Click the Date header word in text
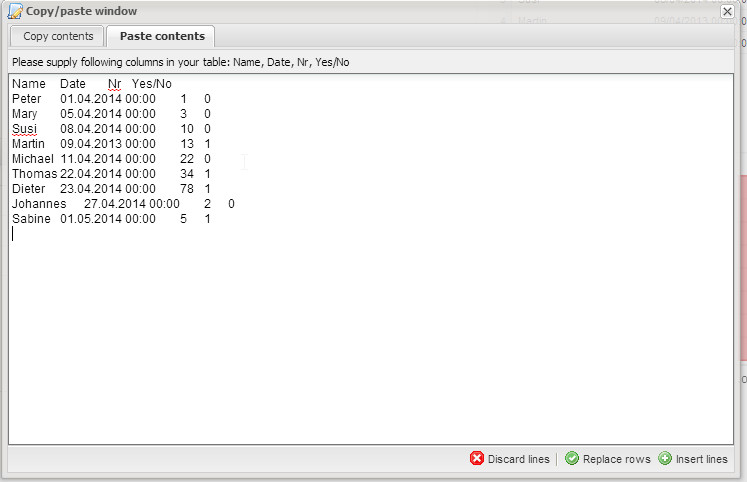Screen dimensions: 747x482 tap(73, 84)
